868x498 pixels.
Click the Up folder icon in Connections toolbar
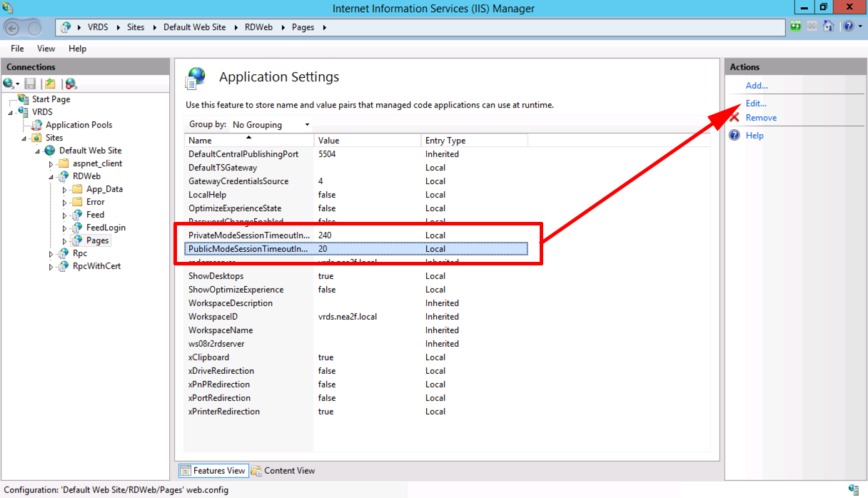[x=49, y=83]
